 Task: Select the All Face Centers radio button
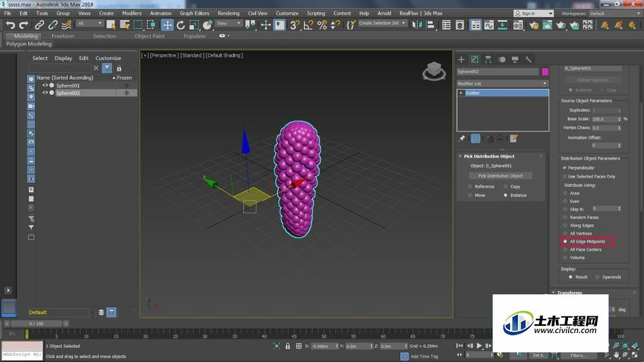click(x=565, y=249)
